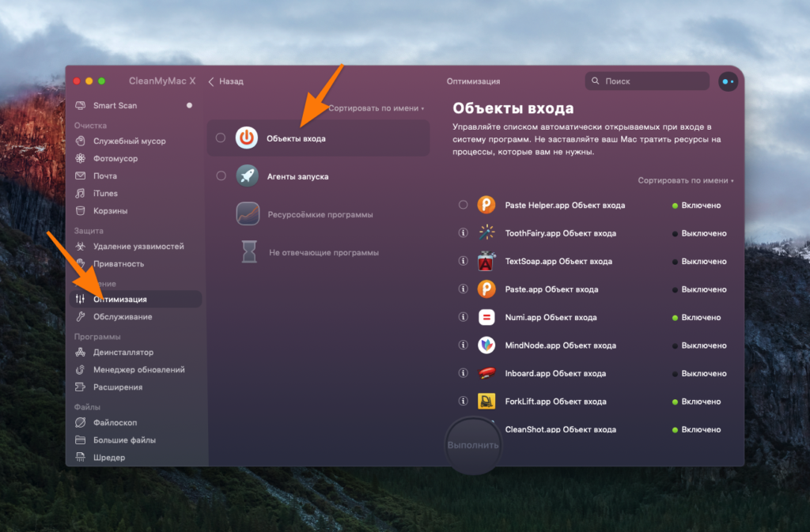Click Не отвечающие программы hourglass icon
The height and width of the screenshot is (532, 810).
pyautogui.click(x=249, y=251)
